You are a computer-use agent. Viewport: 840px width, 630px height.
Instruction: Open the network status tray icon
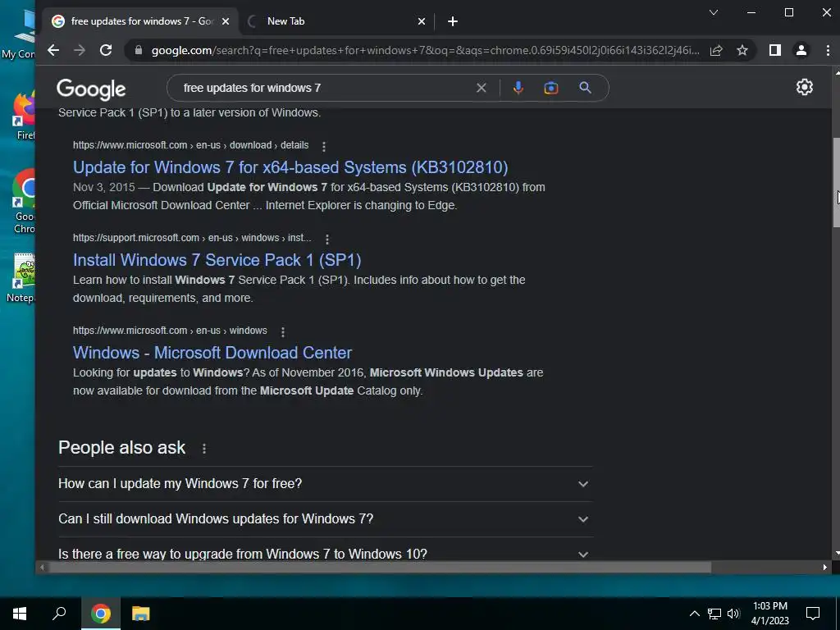click(714, 614)
